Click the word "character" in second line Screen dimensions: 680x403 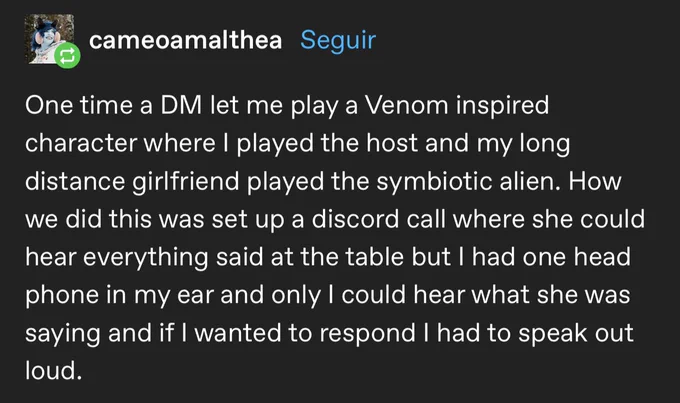pyautogui.click(x=81, y=144)
